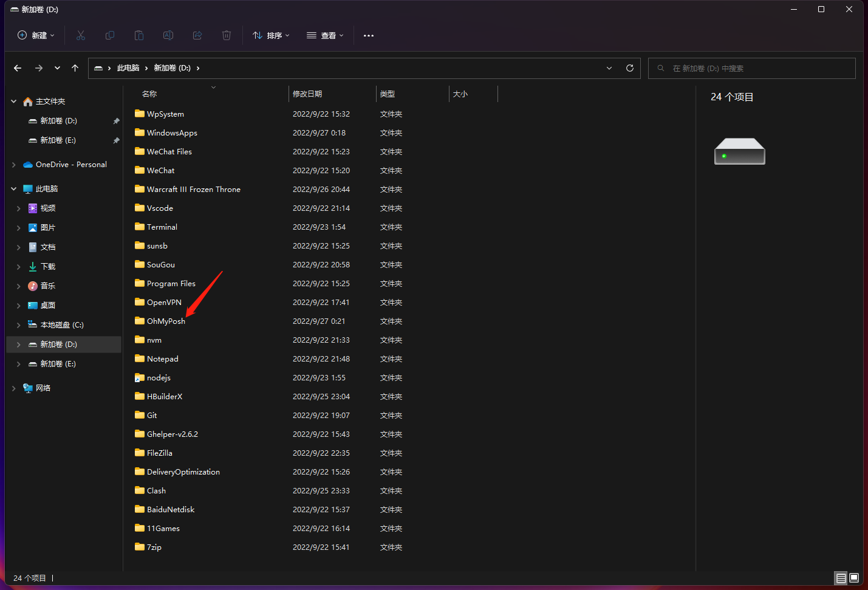The width and height of the screenshot is (868, 590).
Task: Click the Paste clipboard icon
Action: [139, 35]
